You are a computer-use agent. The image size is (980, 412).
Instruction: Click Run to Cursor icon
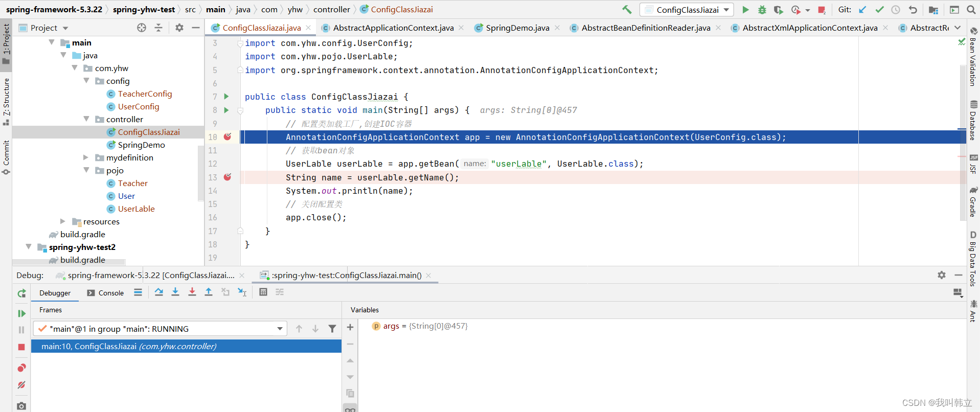242,292
